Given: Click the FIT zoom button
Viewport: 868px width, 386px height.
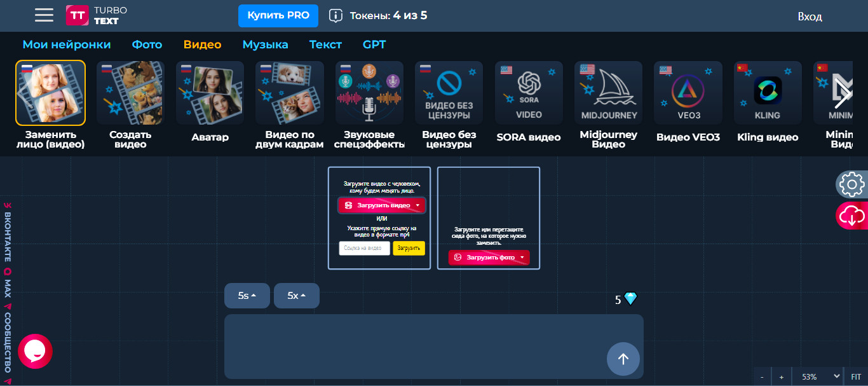Looking at the screenshot, I should [856, 377].
